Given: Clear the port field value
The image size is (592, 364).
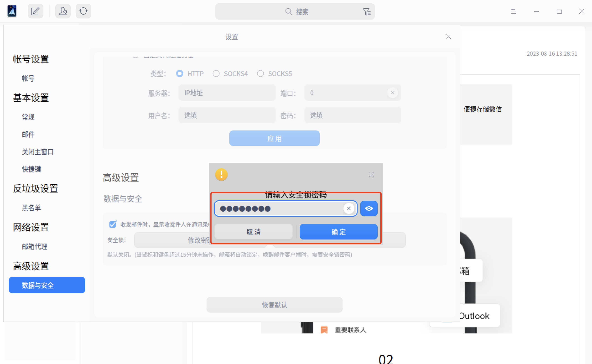Looking at the screenshot, I should tap(392, 93).
